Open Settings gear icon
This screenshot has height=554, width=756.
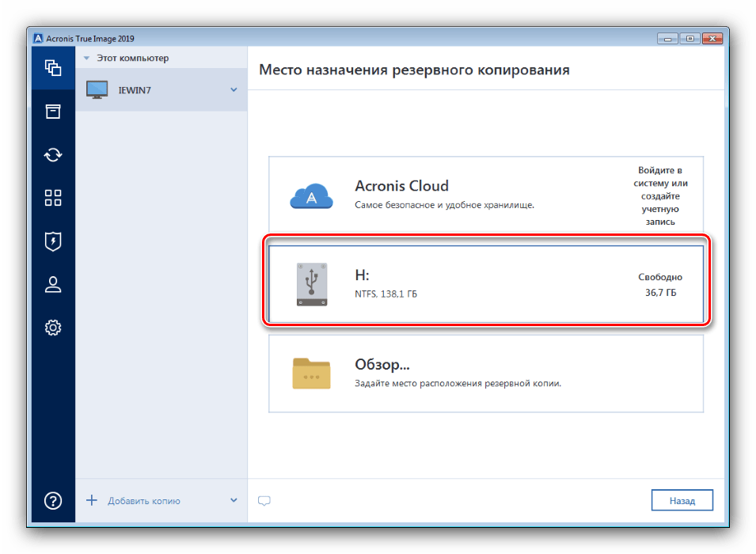click(53, 328)
